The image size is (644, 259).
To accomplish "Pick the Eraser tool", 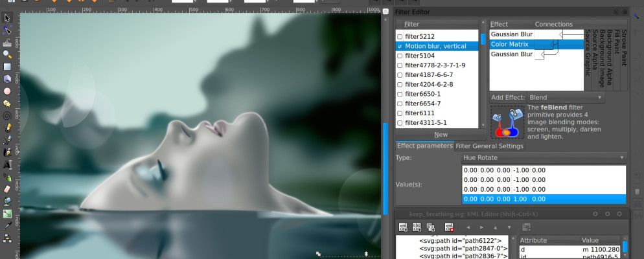I will point(7,188).
